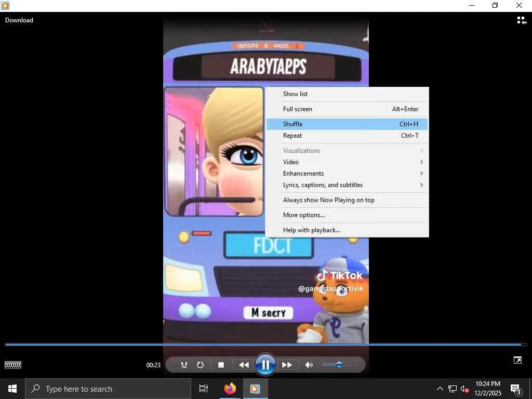Open Task View on the taskbar
532x399 pixels.
pos(204,389)
